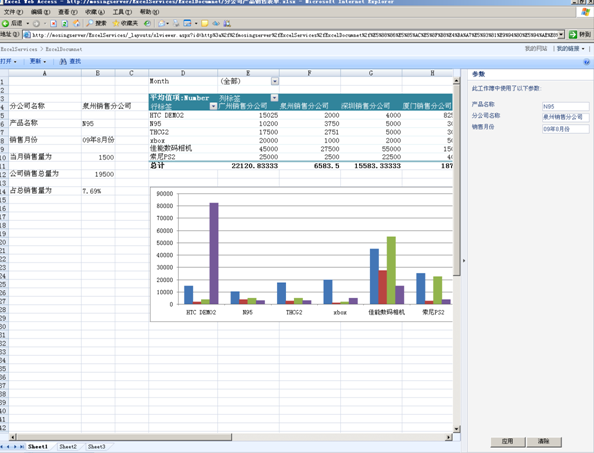This screenshot has width=594, height=453.
Task: Collapse the parameters pane with side arrow
Action: pos(464,261)
